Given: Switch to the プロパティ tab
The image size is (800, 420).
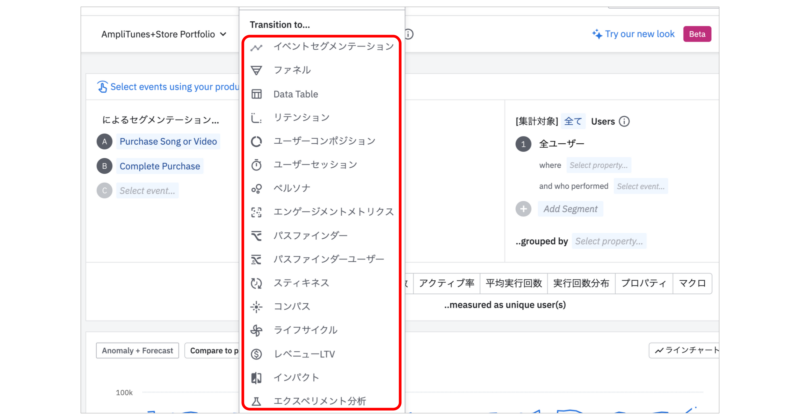Looking at the screenshot, I should (643, 283).
